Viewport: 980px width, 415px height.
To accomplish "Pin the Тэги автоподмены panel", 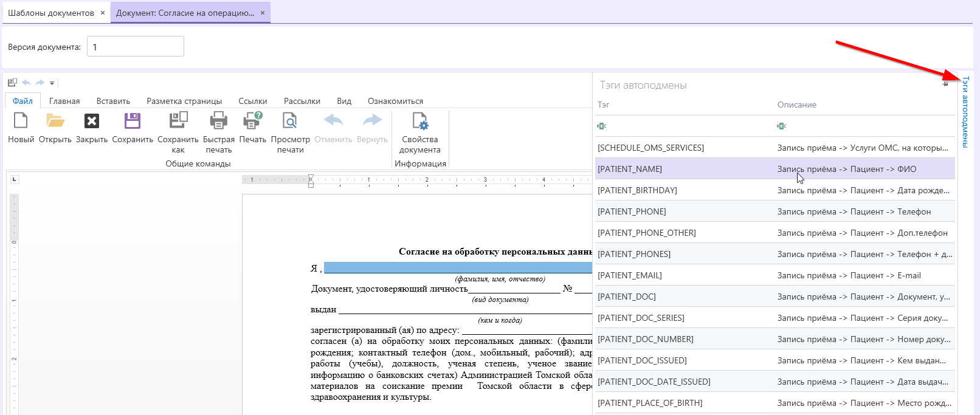I will click(945, 84).
